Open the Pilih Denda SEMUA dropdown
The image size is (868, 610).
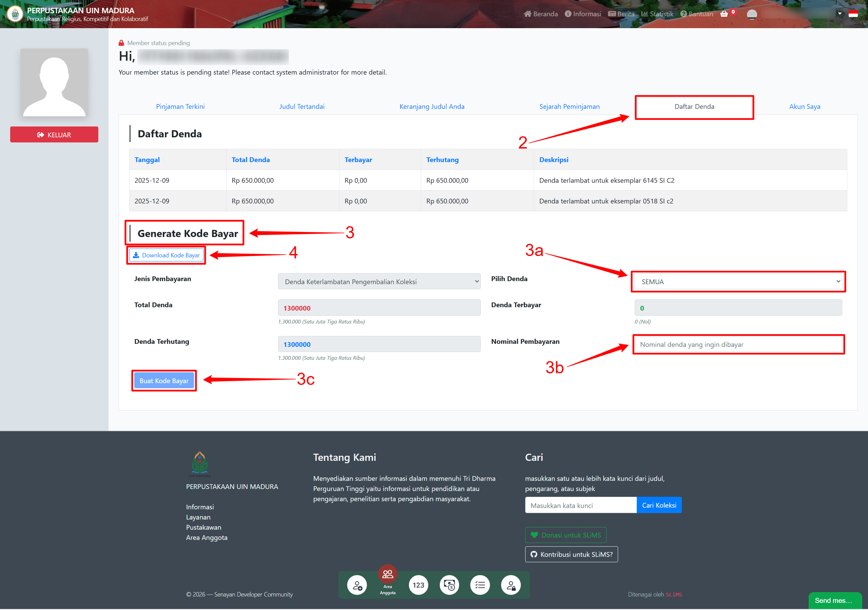tap(737, 282)
